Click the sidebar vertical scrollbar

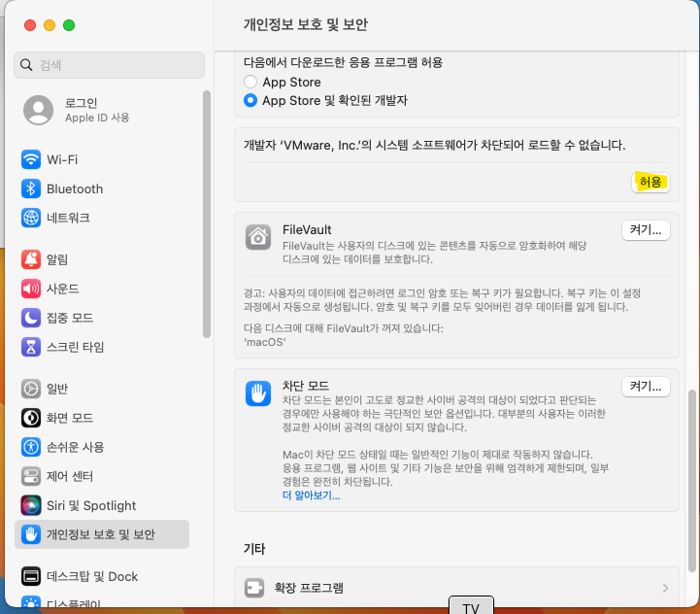coord(206,215)
